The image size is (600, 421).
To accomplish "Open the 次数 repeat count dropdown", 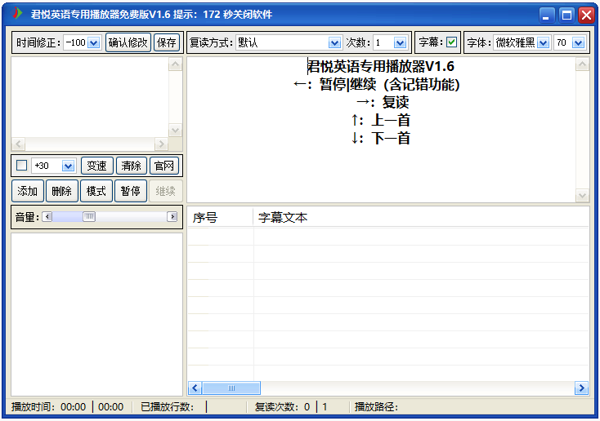I will [400, 43].
